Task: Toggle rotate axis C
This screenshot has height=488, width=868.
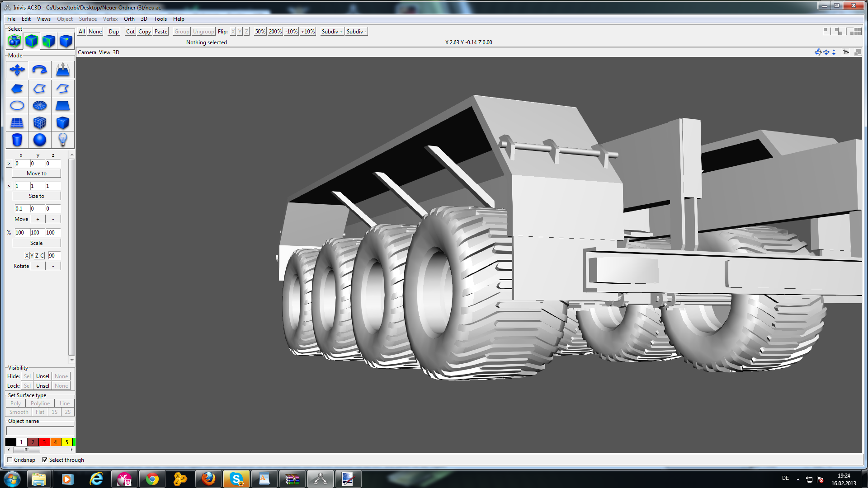Action: click(x=42, y=256)
